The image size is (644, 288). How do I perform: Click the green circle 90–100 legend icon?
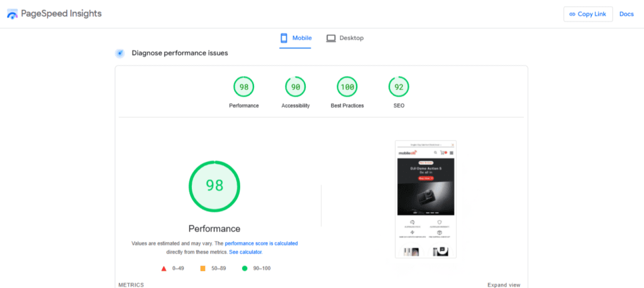[x=245, y=269]
